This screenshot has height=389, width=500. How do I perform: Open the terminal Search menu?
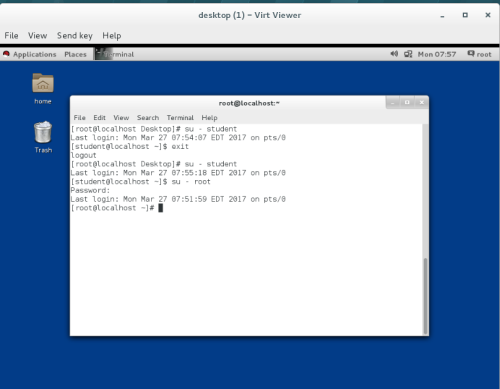click(148, 118)
